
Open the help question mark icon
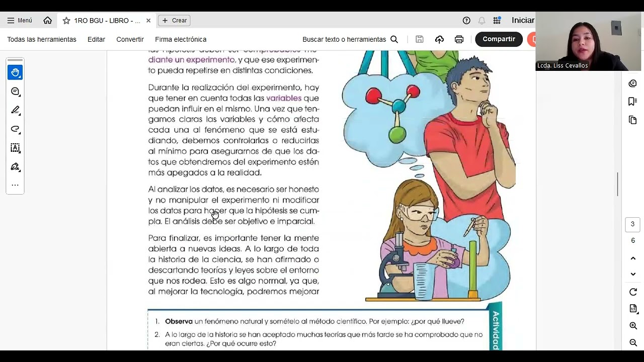tap(466, 21)
